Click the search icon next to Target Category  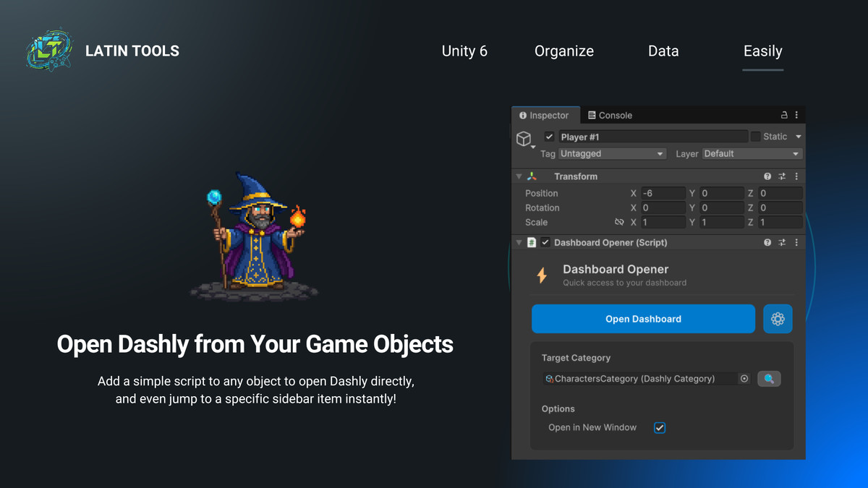coord(769,378)
